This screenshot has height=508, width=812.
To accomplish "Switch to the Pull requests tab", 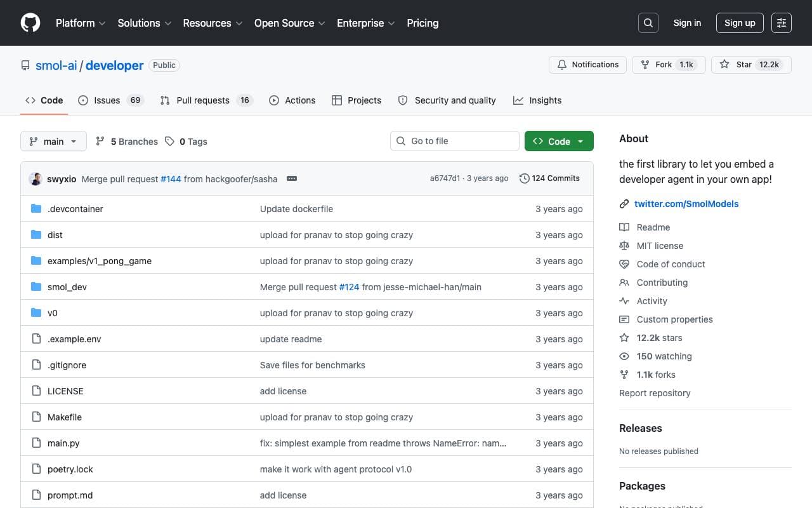I will (x=206, y=100).
